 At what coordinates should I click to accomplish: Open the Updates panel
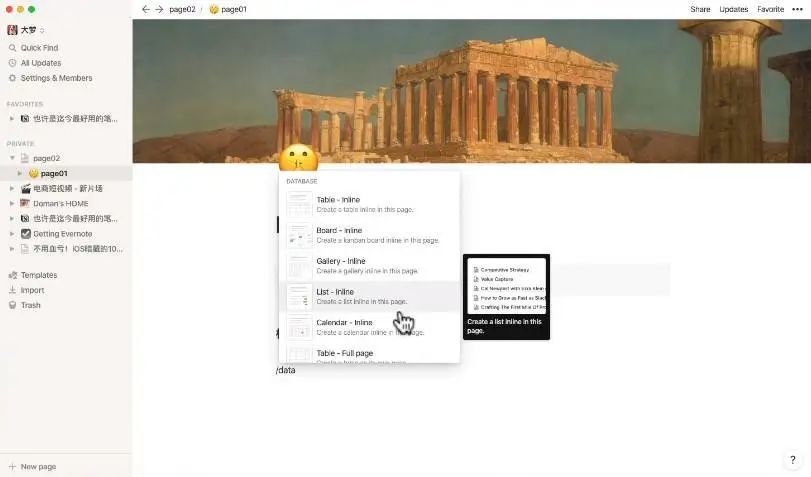point(733,9)
